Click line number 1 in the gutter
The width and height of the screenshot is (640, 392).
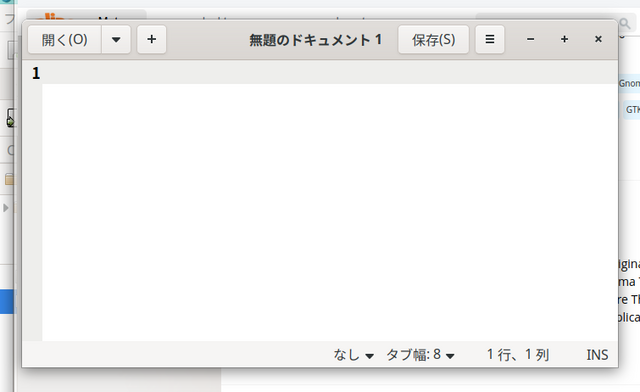[x=36, y=74]
